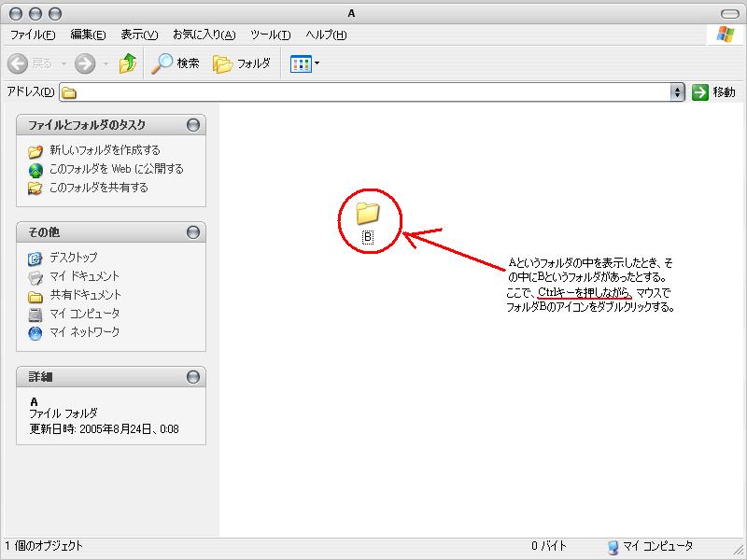Click the status bar computer icon
Image resolution: width=747 pixels, height=560 pixels.
pyautogui.click(x=613, y=547)
